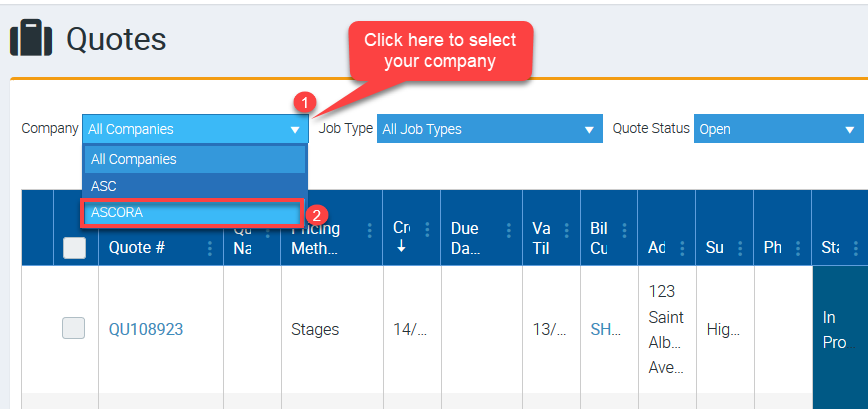Toggle the select-all checkbox in header
The height and width of the screenshot is (409, 868).
74,248
